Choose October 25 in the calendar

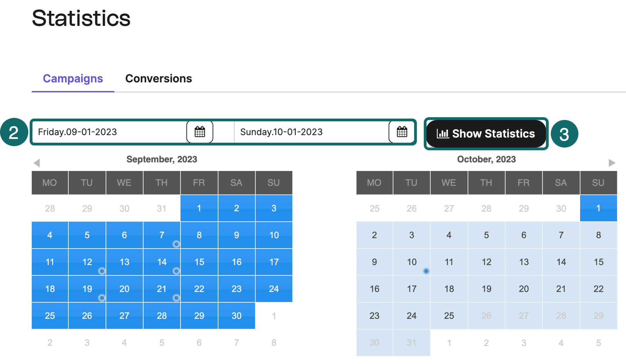(449, 316)
